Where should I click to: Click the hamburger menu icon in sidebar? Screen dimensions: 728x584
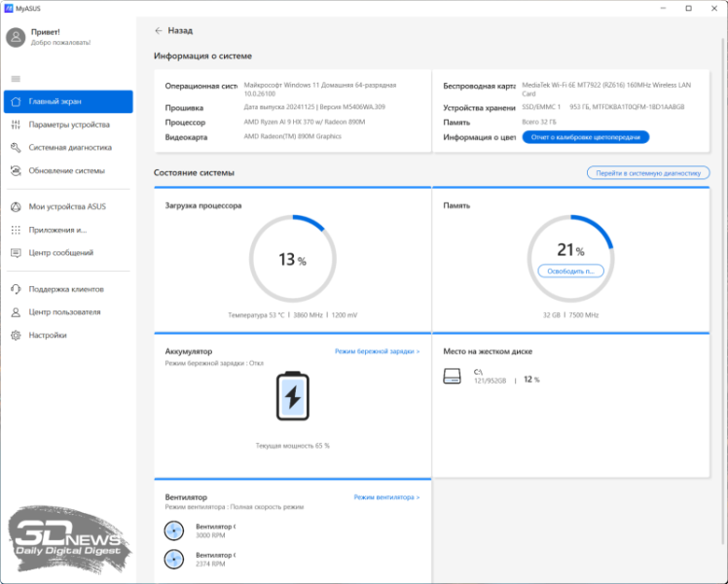[16, 78]
